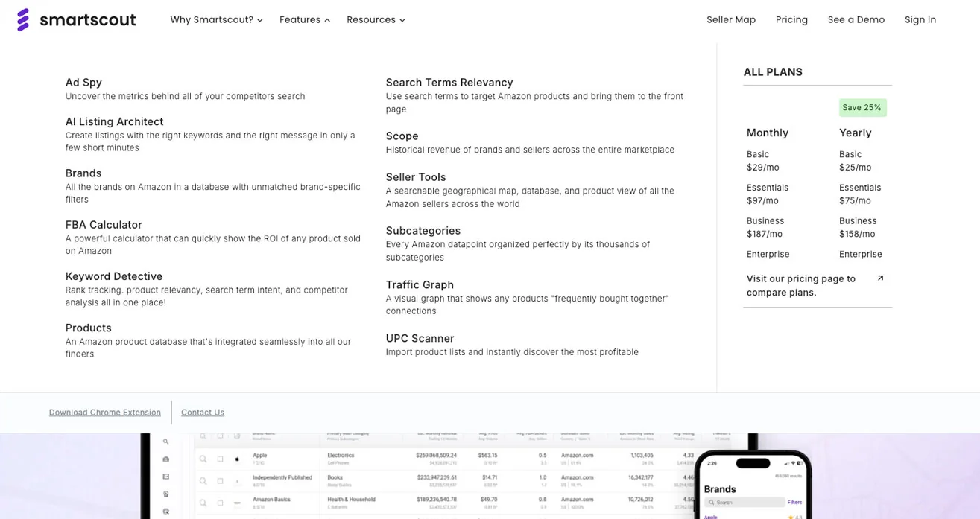The image size is (980, 519).
Task: Click the magnifier icon in the Amazon Basics row
Action: (203, 503)
